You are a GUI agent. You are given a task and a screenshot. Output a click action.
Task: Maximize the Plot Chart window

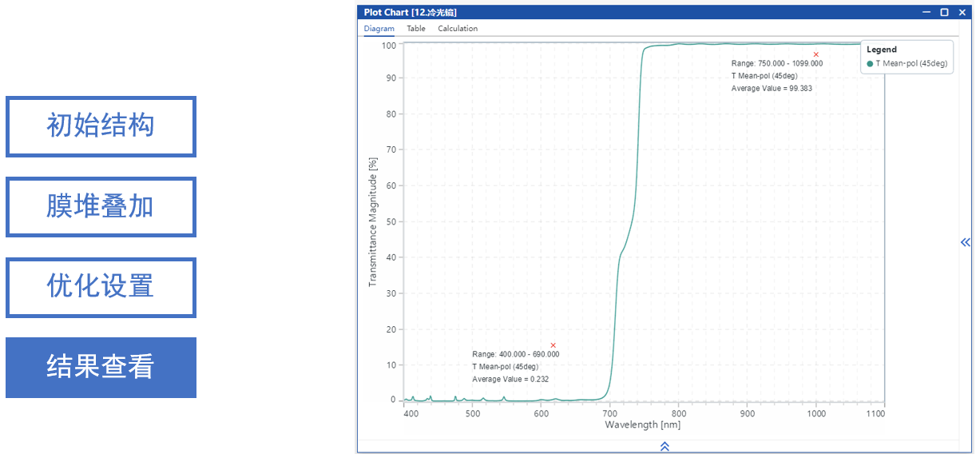coord(944,12)
